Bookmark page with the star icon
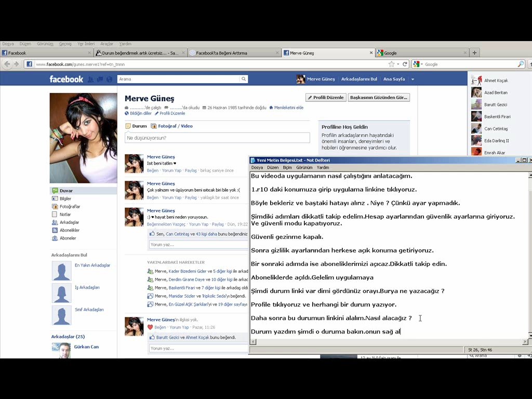The width and height of the screenshot is (532, 399). [392, 64]
